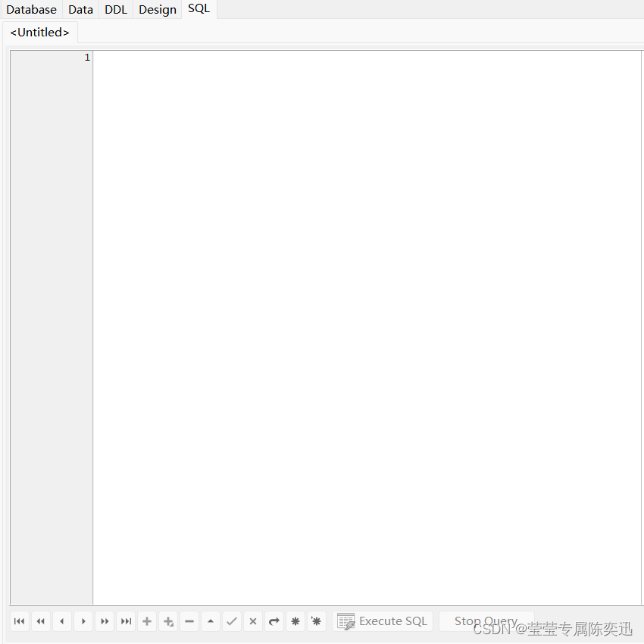The width and height of the screenshot is (644, 644).
Task: Click inside the SQL editor text area
Action: 367,327
